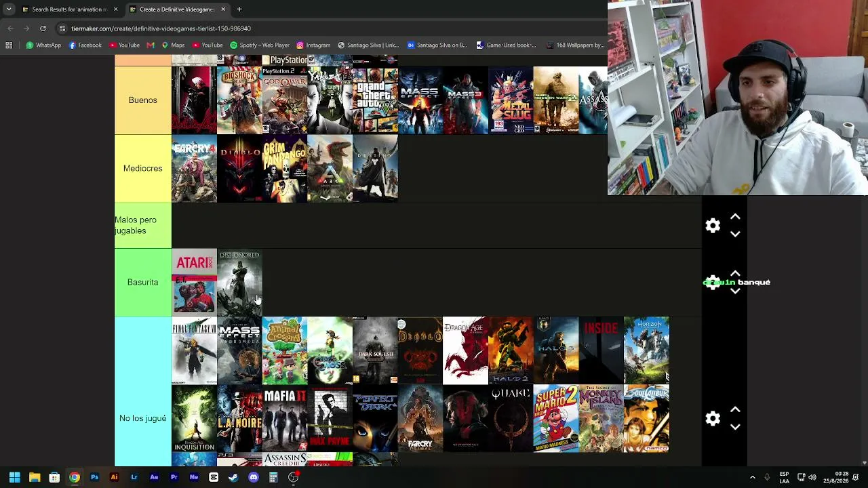Open the tab search dropdown
Image resolution: width=868 pixels, height=488 pixels.
[x=9, y=9]
